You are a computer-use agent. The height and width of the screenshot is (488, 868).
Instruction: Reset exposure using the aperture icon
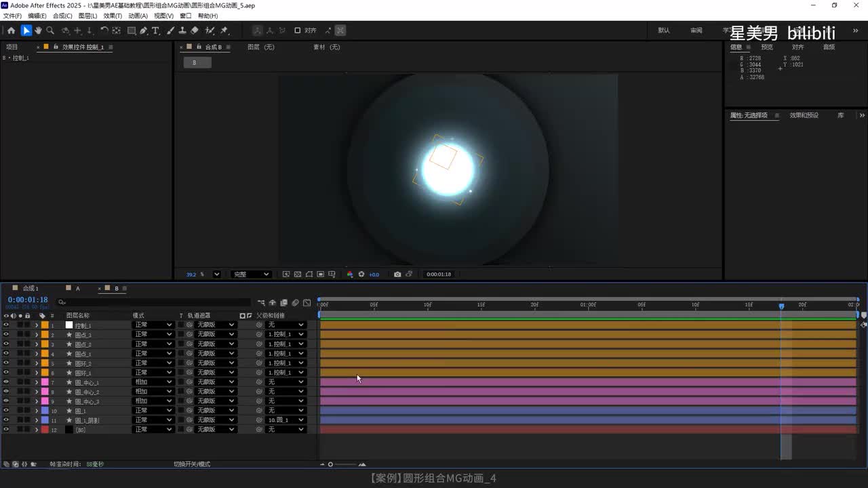coord(361,274)
